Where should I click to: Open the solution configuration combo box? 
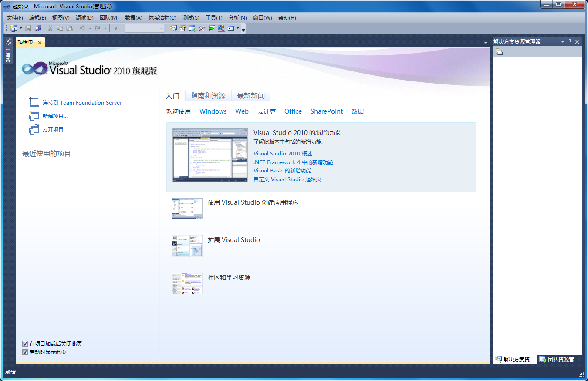[145, 28]
